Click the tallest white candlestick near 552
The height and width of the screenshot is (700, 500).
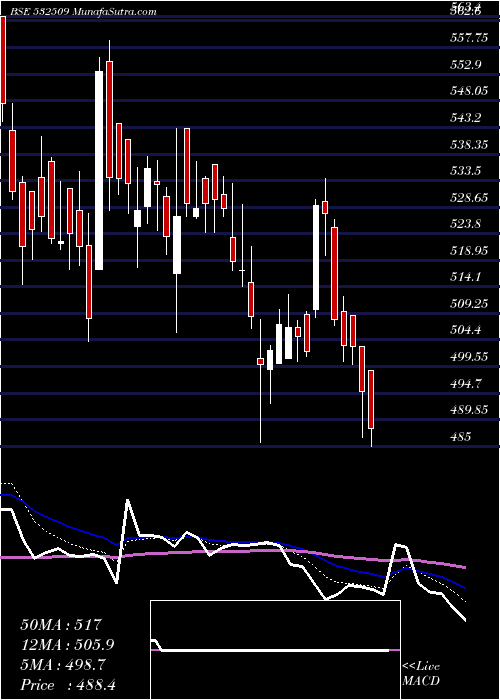click(99, 171)
